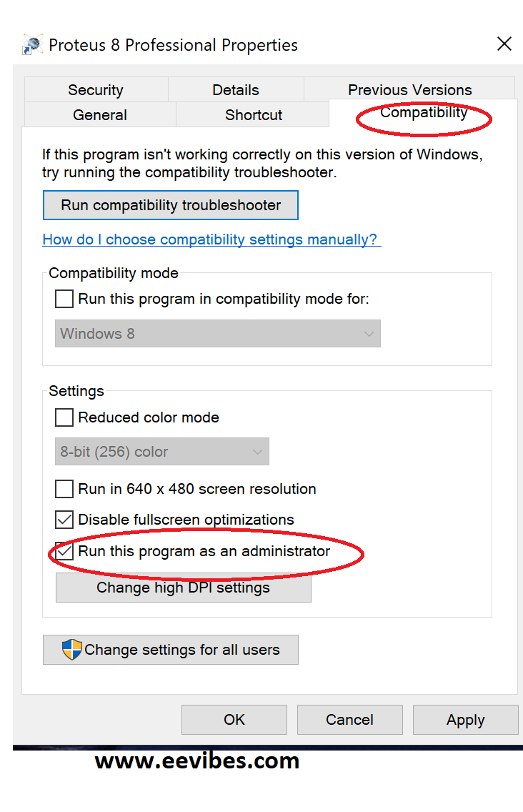Click Run compatibility troubleshooter button
The image size is (523, 812).
click(170, 205)
